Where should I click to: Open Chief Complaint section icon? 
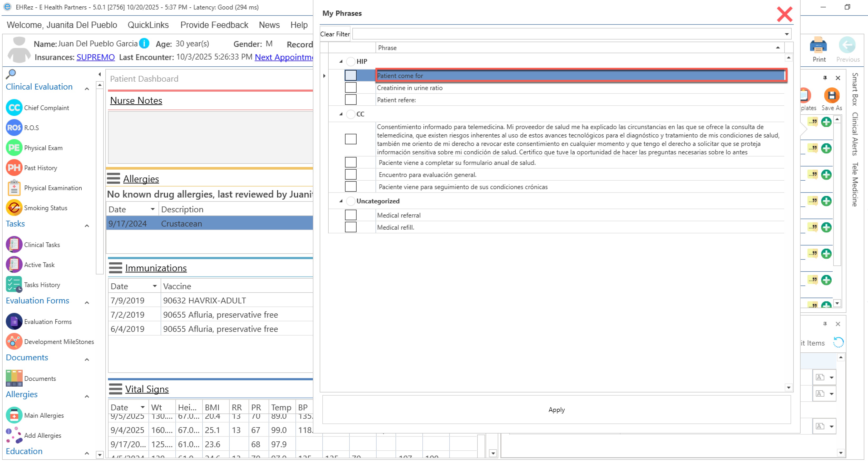(x=14, y=108)
